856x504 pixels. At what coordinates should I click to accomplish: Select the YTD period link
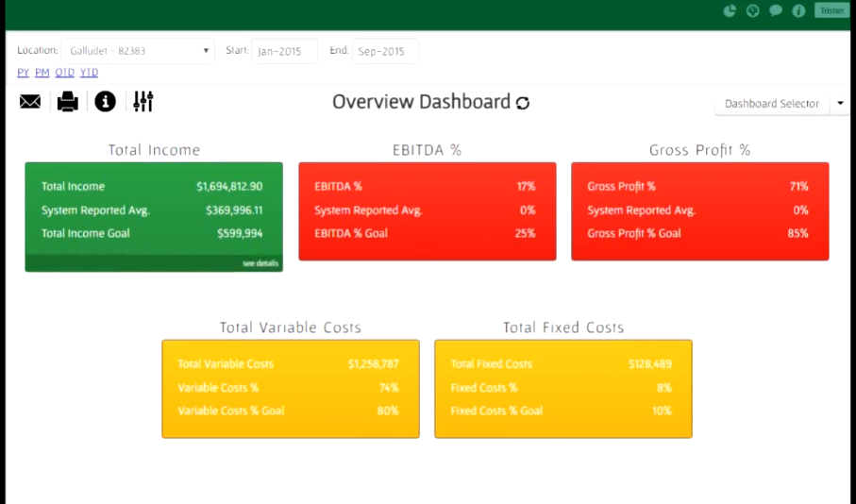89,73
